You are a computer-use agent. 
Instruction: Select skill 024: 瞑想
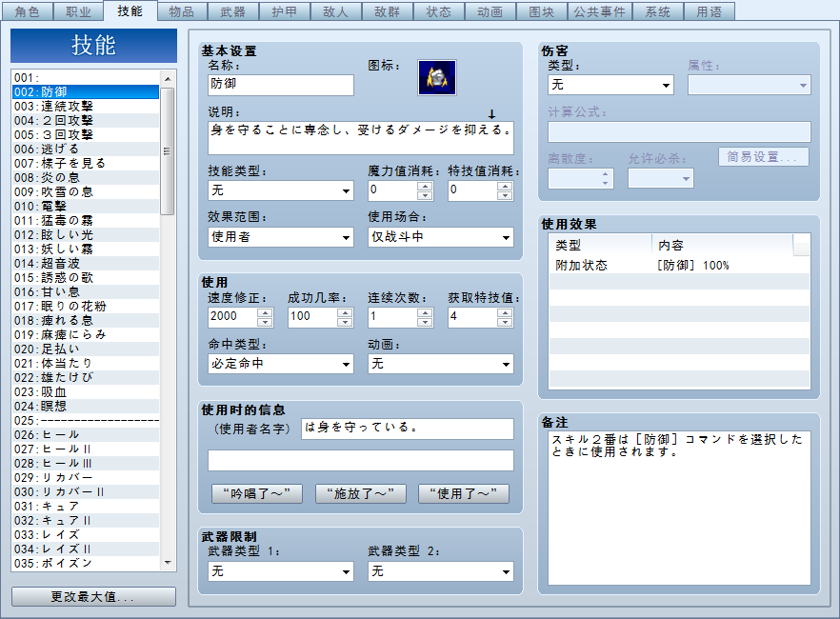[x=86, y=406]
